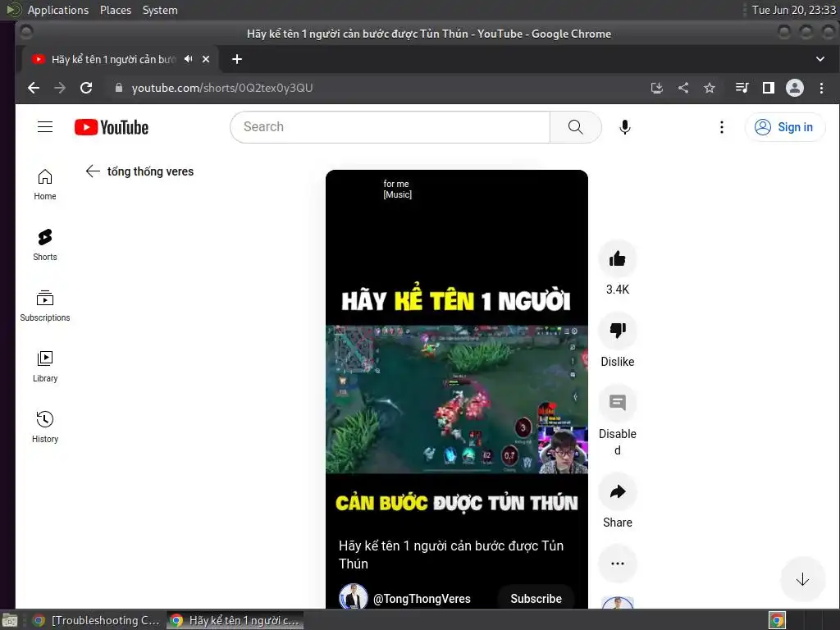Open Library in the sidebar

click(x=45, y=367)
